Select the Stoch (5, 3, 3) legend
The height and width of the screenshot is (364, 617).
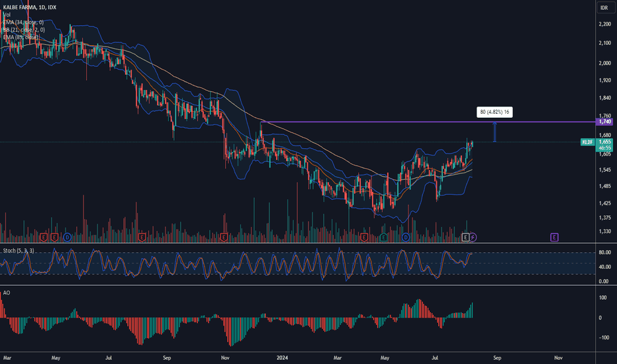coord(19,251)
